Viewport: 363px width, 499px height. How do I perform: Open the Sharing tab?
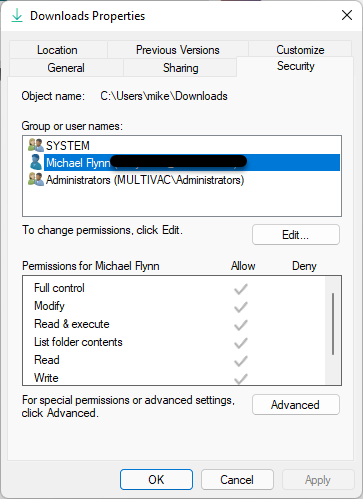point(180,68)
